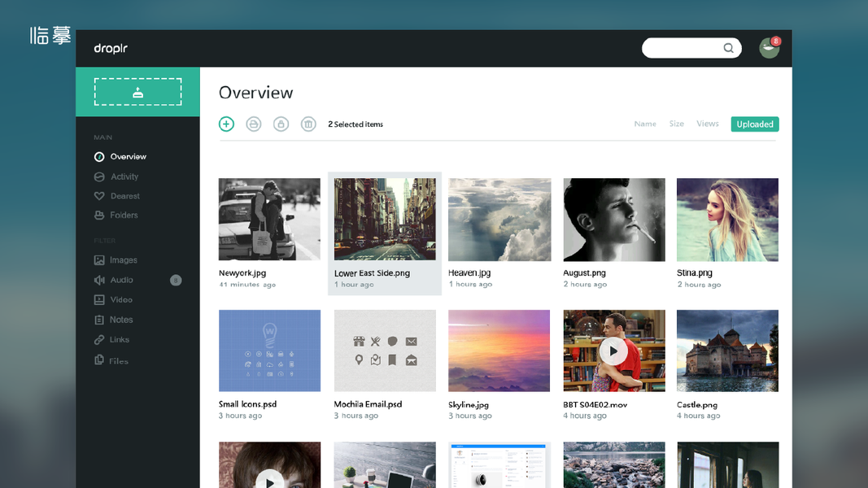Filter by Video

coord(121,300)
